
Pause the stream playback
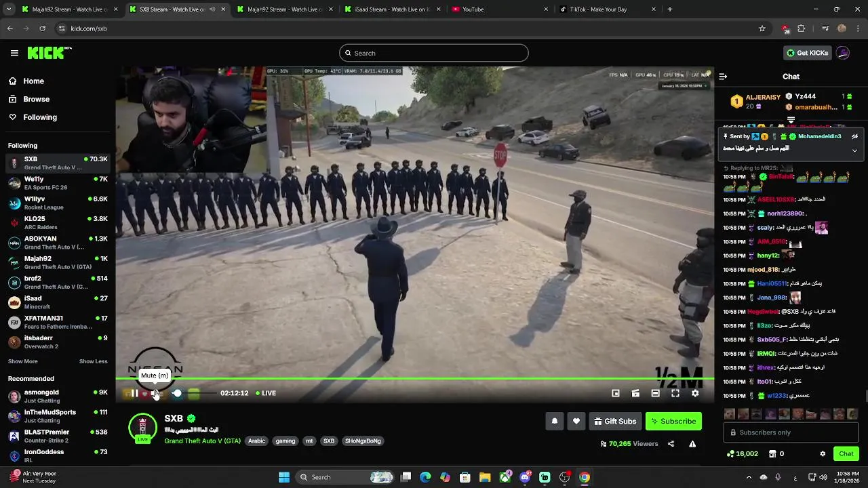pos(134,393)
